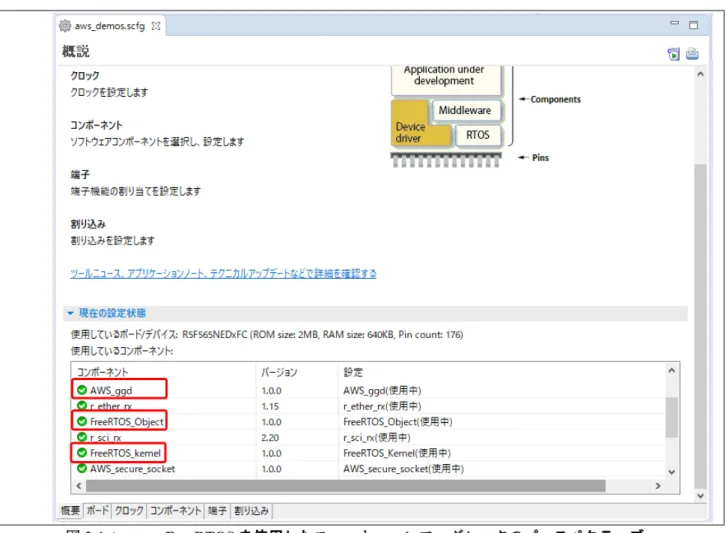Click the table's scroll right arrow

point(658,486)
